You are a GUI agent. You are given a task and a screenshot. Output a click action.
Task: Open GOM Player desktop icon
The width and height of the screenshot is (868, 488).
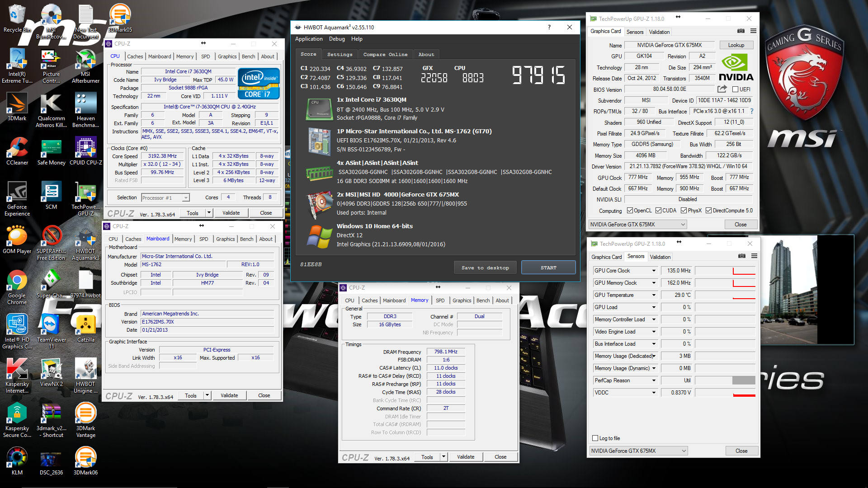[x=17, y=239]
